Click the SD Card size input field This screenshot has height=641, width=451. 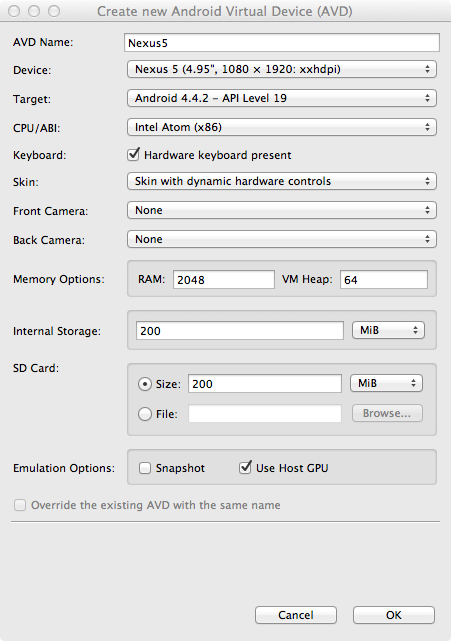(265, 384)
